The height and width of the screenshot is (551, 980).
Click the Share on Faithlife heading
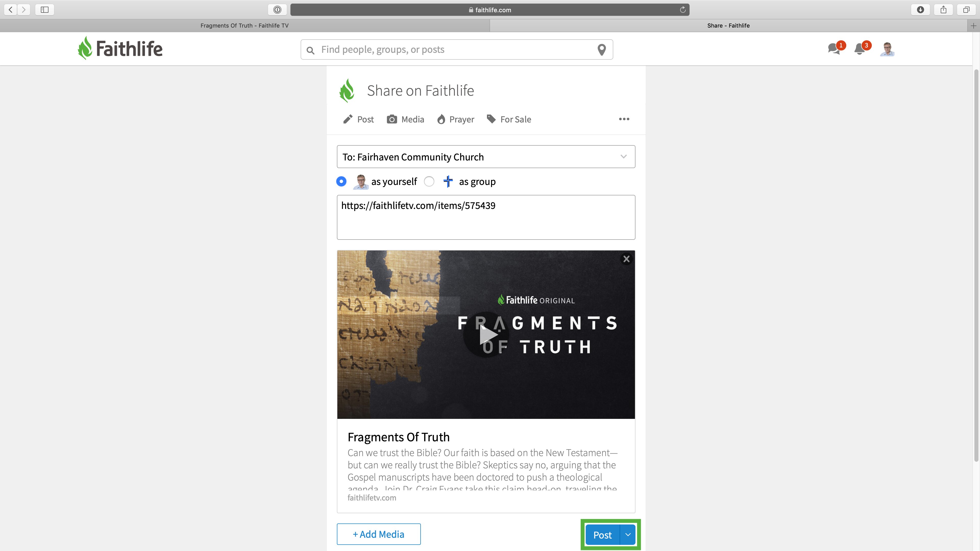[x=420, y=91]
